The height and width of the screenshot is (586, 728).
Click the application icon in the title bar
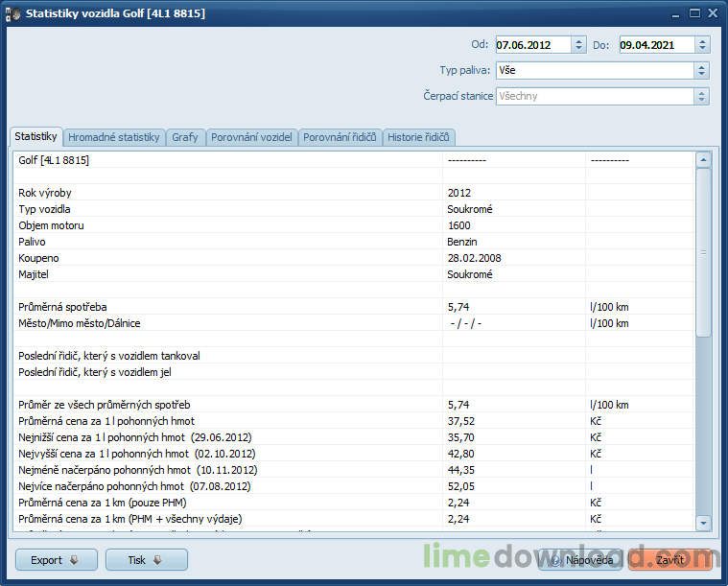(x=13, y=14)
